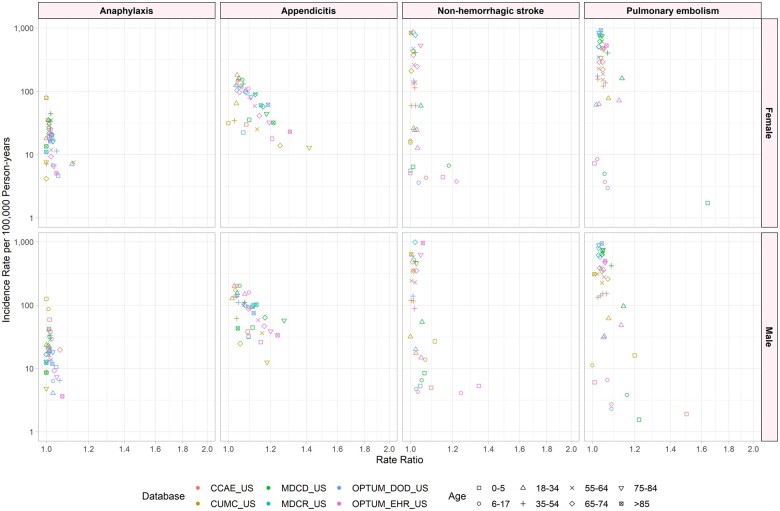Screen dimensions: 780x511
Task: Click the rightmost inverted triangle in Female Appendicitis
Action: click(309, 148)
